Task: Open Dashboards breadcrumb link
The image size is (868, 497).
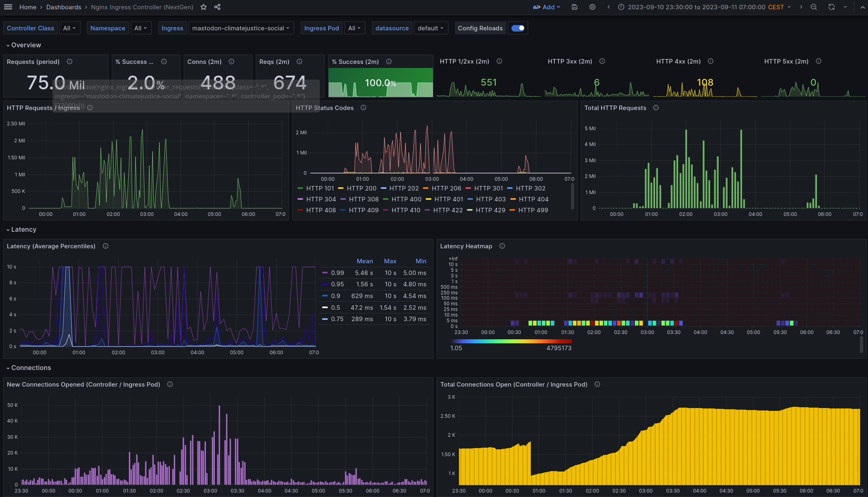Action: point(64,7)
